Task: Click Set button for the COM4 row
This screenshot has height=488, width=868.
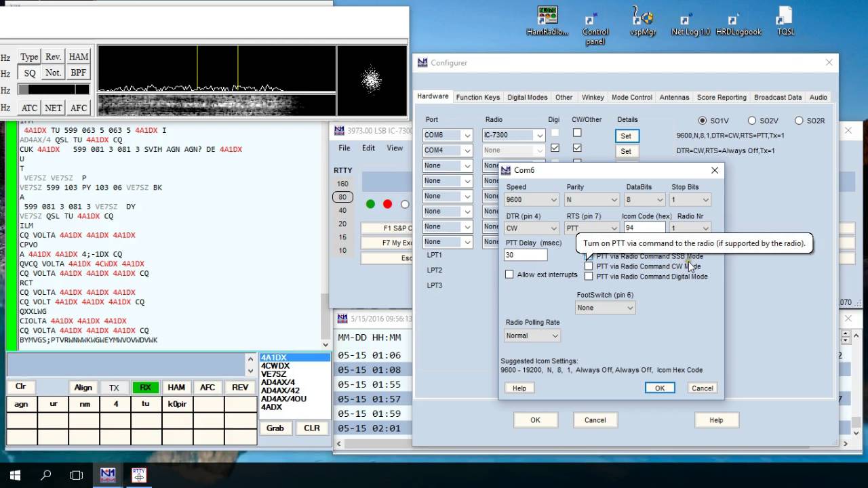Action: (x=626, y=151)
